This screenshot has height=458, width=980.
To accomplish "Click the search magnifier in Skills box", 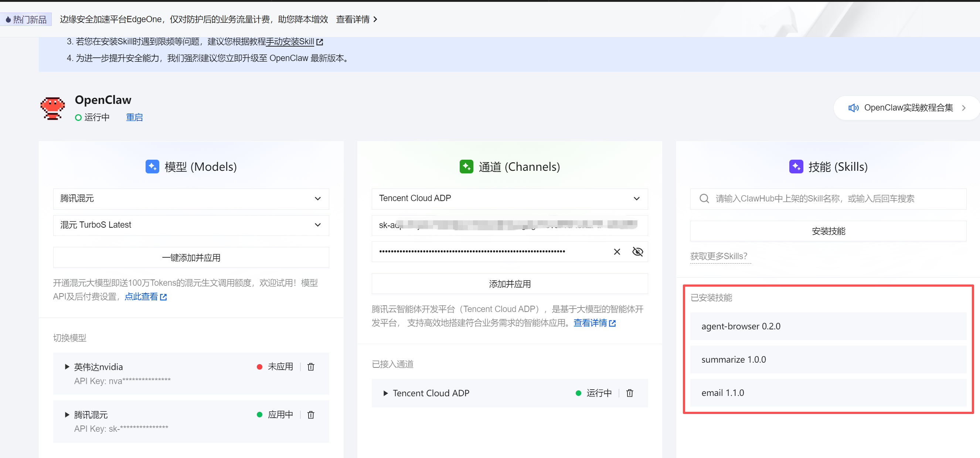I will point(704,199).
